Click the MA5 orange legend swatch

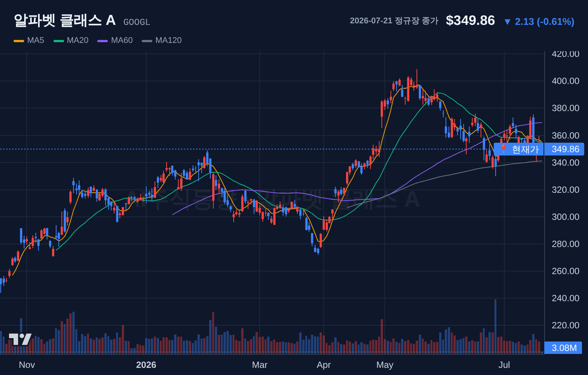pyautogui.click(x=19, y=41)
